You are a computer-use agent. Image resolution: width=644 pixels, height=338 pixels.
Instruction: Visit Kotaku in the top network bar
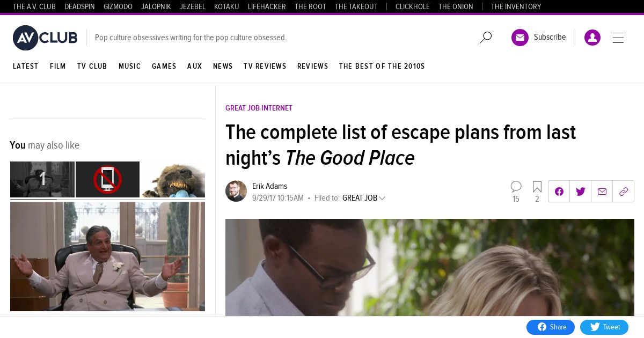pyautogui.click(x=226, y=6)
